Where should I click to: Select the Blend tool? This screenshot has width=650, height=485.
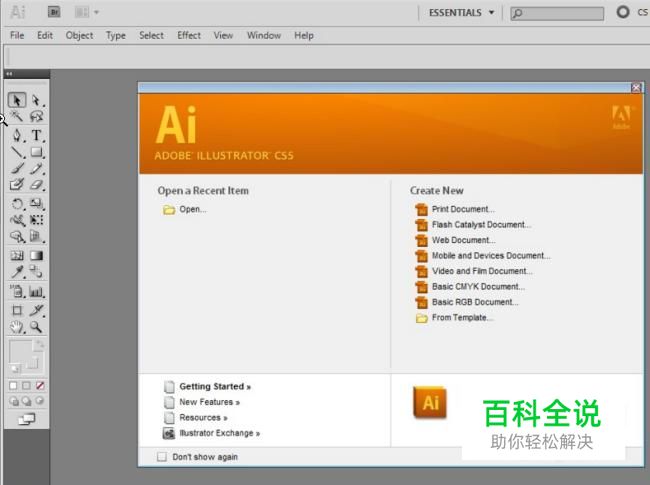click(x=36, y=272)
